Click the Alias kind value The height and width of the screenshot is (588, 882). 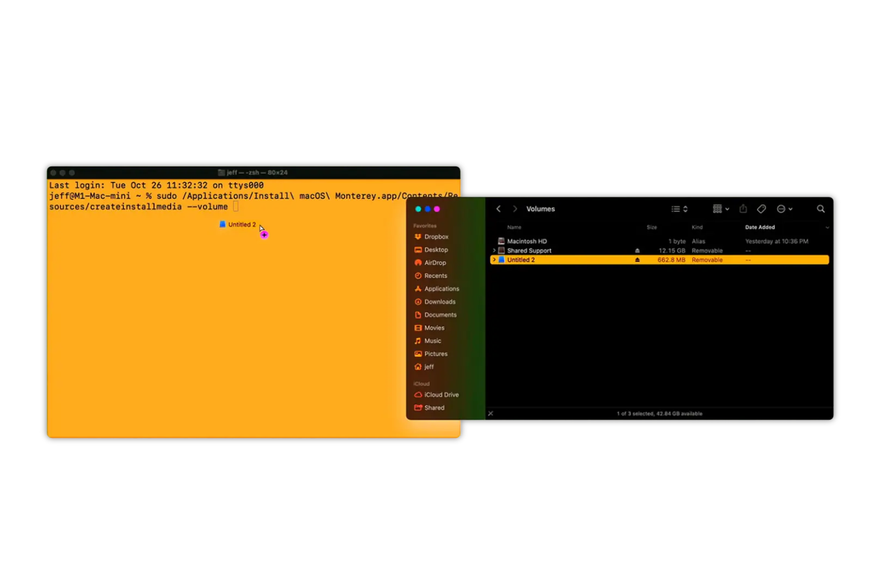click(699, 241)
